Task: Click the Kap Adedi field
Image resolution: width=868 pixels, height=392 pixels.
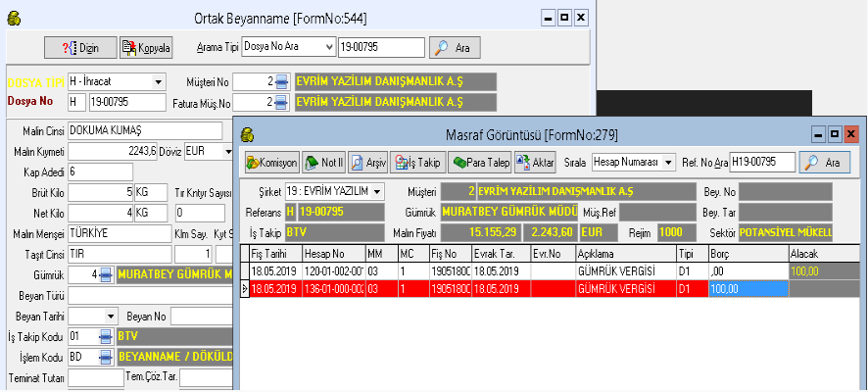Action: coord(100,171)
